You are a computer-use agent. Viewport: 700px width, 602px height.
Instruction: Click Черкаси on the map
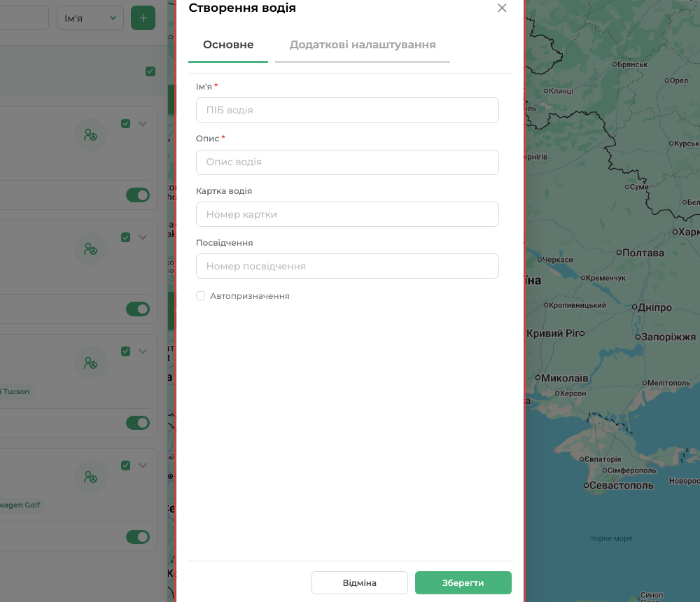tap(558, 260)
